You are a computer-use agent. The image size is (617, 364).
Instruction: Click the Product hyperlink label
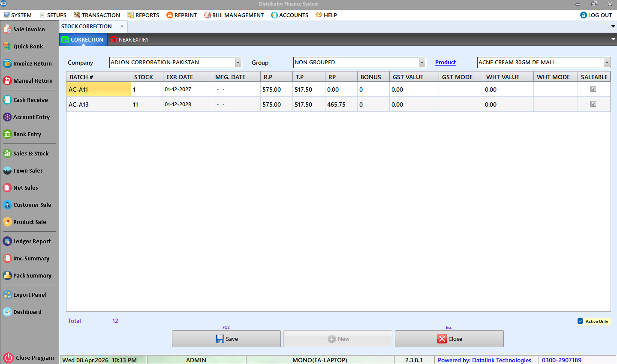(x=445, y=63)
